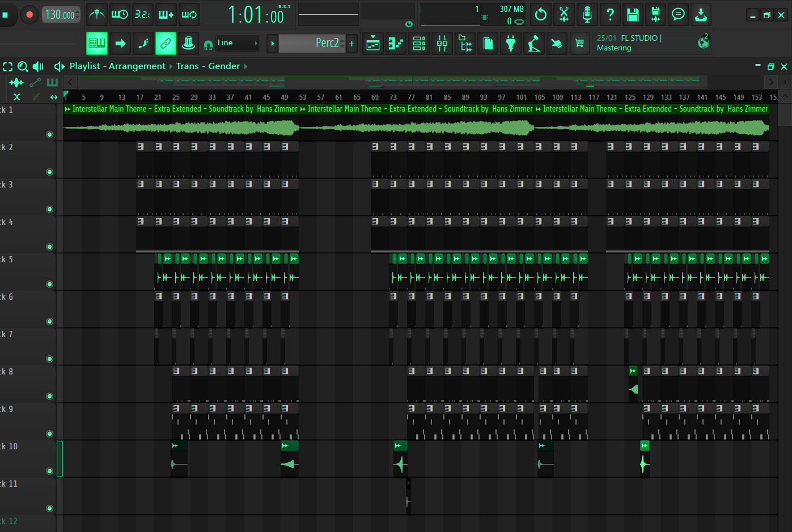Start recording with the record button
792x532 pixels.
coord(29,15)
